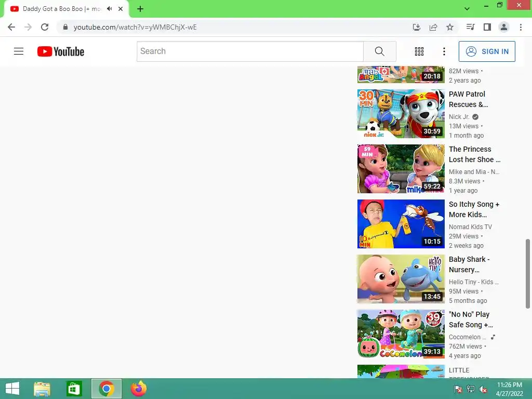This screenshot has height=399, width=532.
Task: Open Nomad Kids TV channel
Action: point(470,227)
